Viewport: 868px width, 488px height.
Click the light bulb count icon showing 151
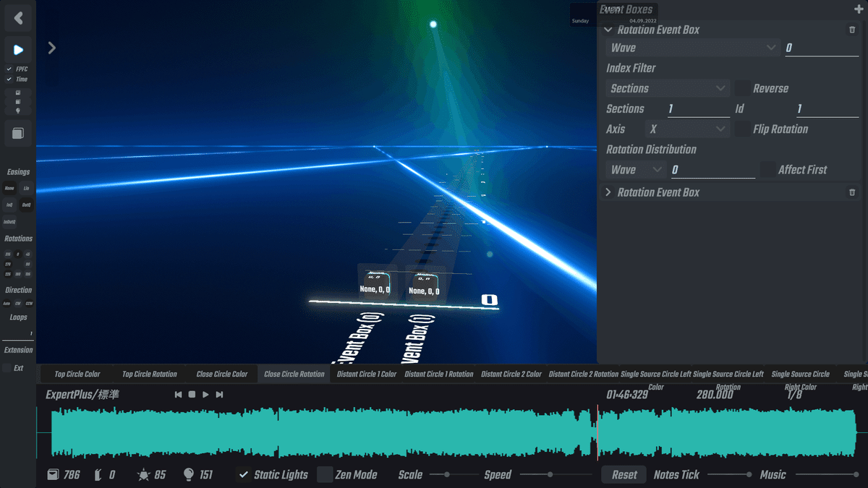pos(189,474)
